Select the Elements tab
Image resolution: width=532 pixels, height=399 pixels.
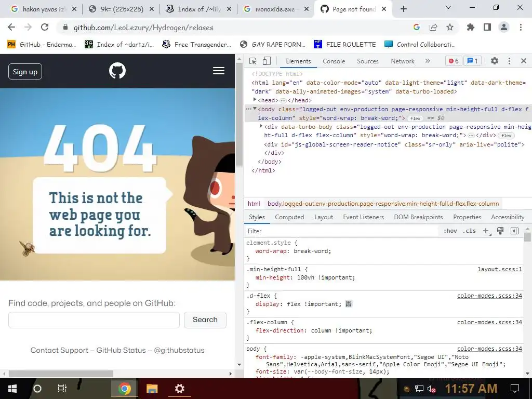pyautogui.click(x=298, y=61)
